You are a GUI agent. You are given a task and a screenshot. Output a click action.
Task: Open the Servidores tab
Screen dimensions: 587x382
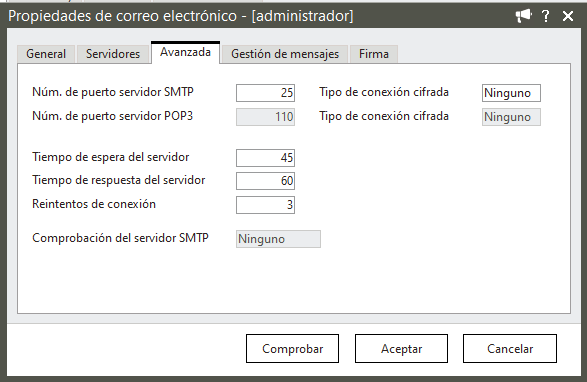tap(113, 54)
